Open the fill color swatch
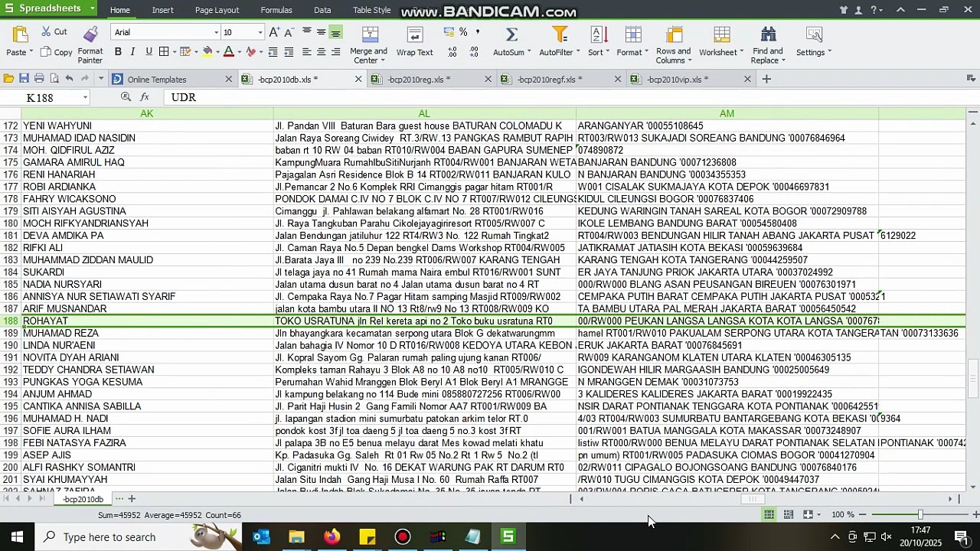Screen dimensions: 980x551 coord(207,52)
